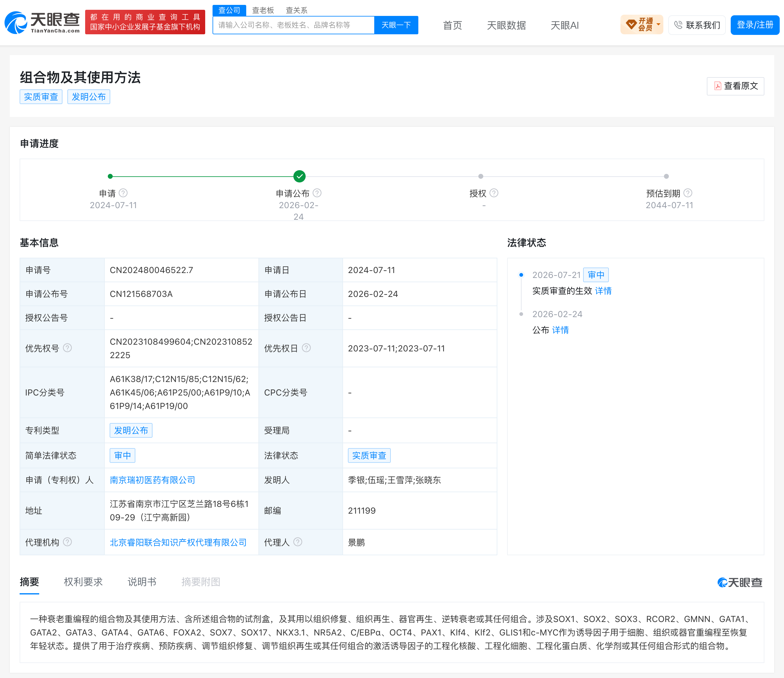Viewport: 784px width, 678px height.
Task: Click application number CN202480046522.7
Action: pyautogui.click(x=151, y=270)
